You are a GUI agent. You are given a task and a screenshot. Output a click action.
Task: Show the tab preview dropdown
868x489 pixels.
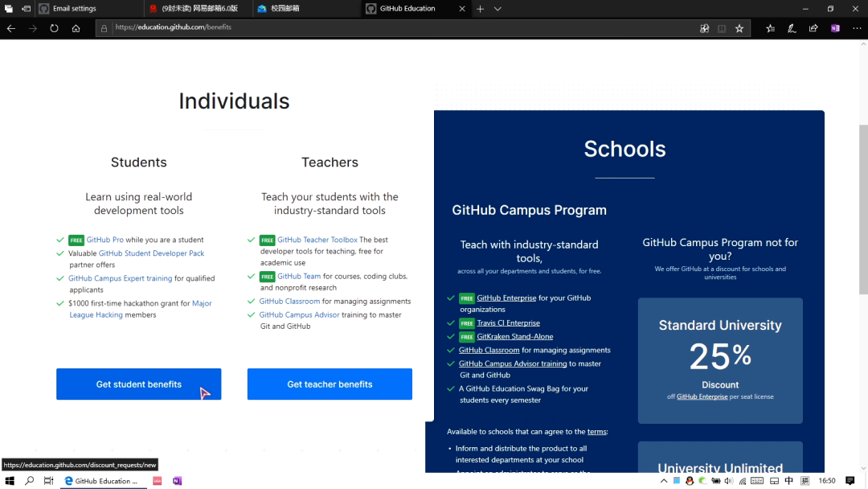click(497, 9)
